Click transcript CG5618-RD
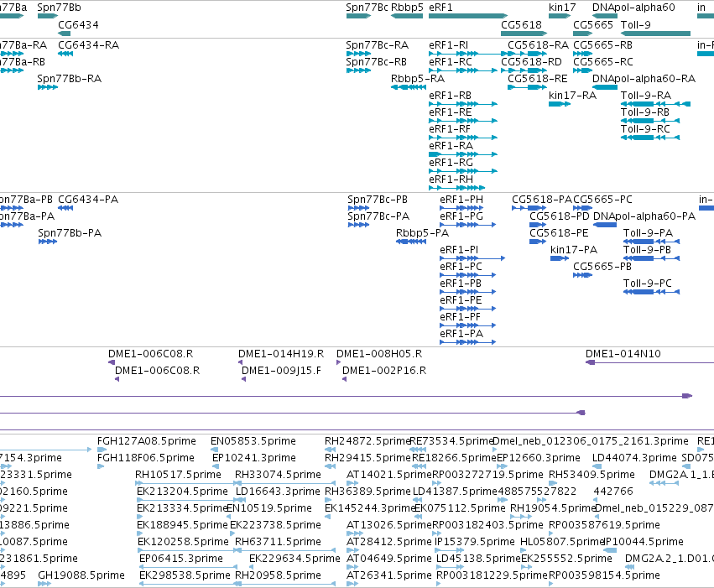The width and height of the screenshot is (714, 588). [531, 62]
